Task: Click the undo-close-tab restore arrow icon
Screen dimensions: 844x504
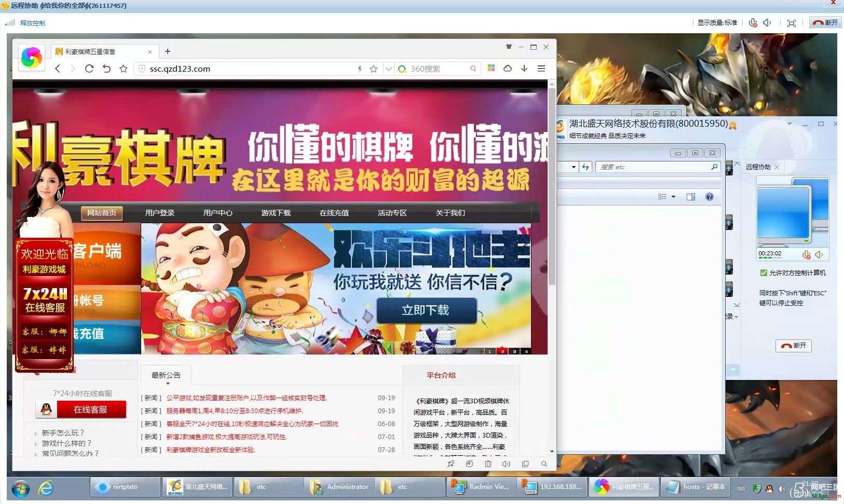Action: tap(106, 69)
